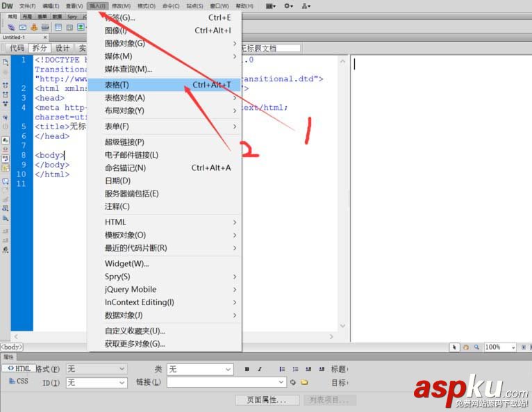Toggle HTML mode in Properties panel

(19, 368)
